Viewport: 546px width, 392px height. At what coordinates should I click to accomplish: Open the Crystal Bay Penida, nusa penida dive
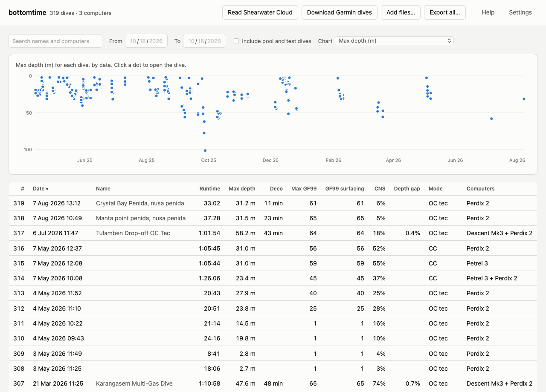click(x=140, y=203)
